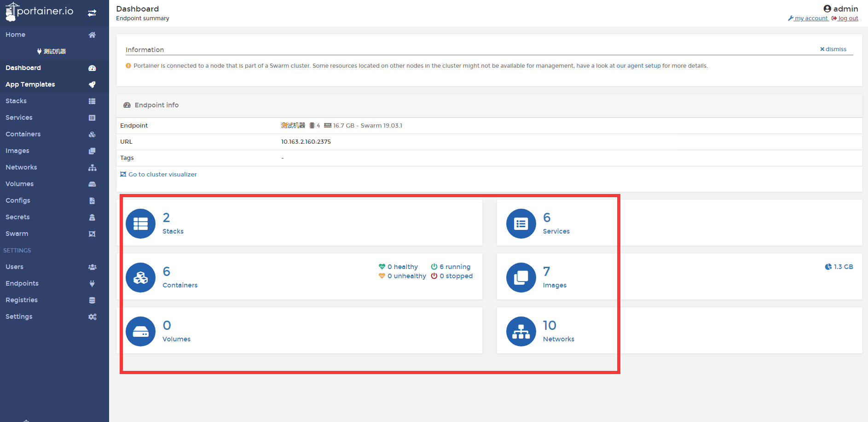Click the log out link
Image resolution: width=868 pixels, height=422 pixels.
(x=845, y=18)
